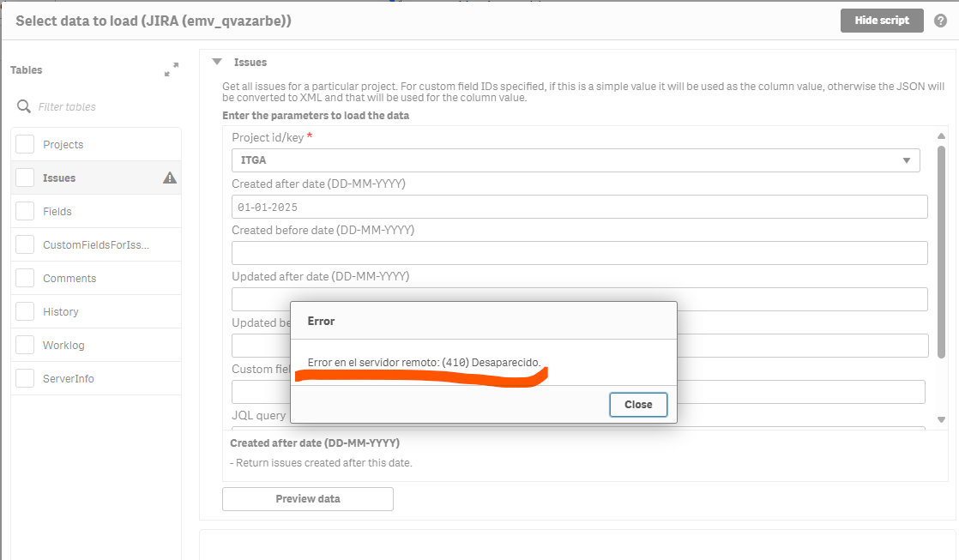Check the Projects table checkbox

[x=24, y=144]
